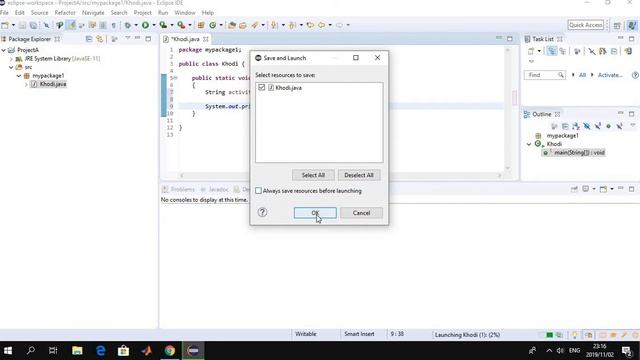This screenshot has width=640, height=360.
Task: Click the Open Perspective icon
Action: (617, 25)
